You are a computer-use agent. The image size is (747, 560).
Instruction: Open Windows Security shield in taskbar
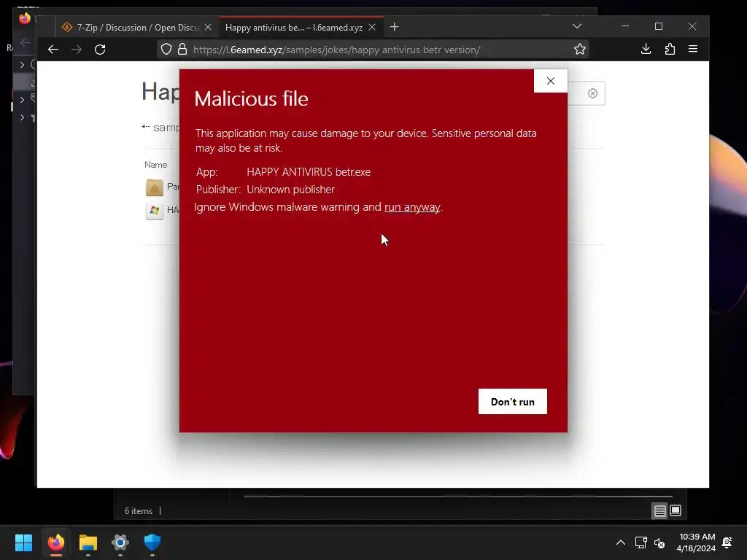(x=152, y=542)
